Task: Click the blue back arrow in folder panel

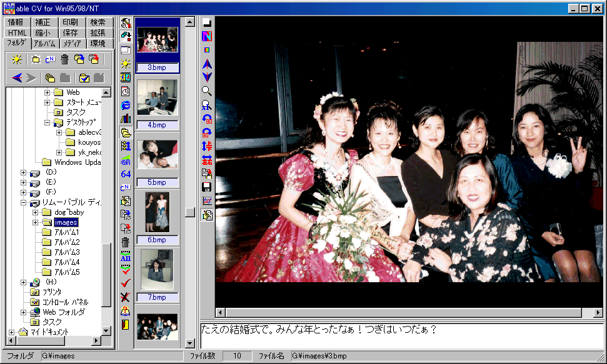Action: 17,77
